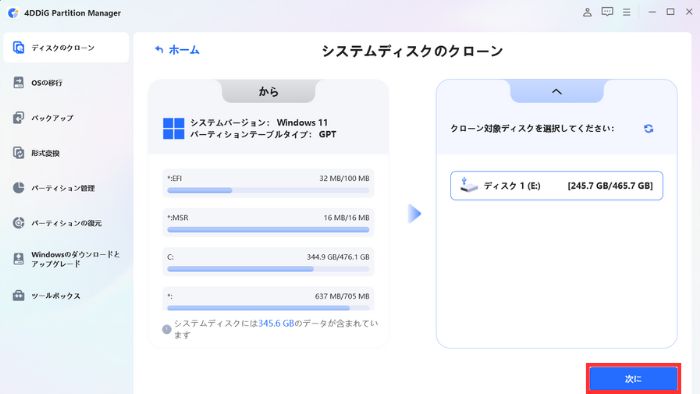Click the toolbox briefcase icon
700x394 pixels.
coord(18,295)
